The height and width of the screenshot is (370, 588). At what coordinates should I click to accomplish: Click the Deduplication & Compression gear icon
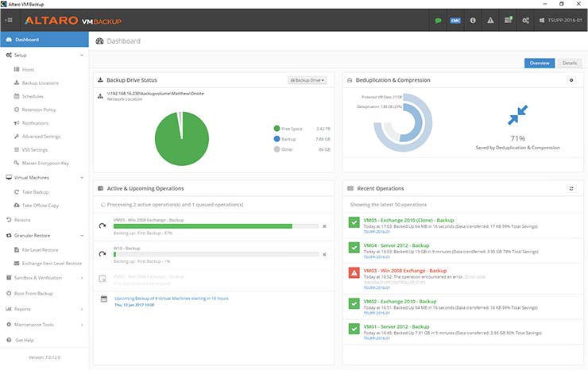(571, 80)
